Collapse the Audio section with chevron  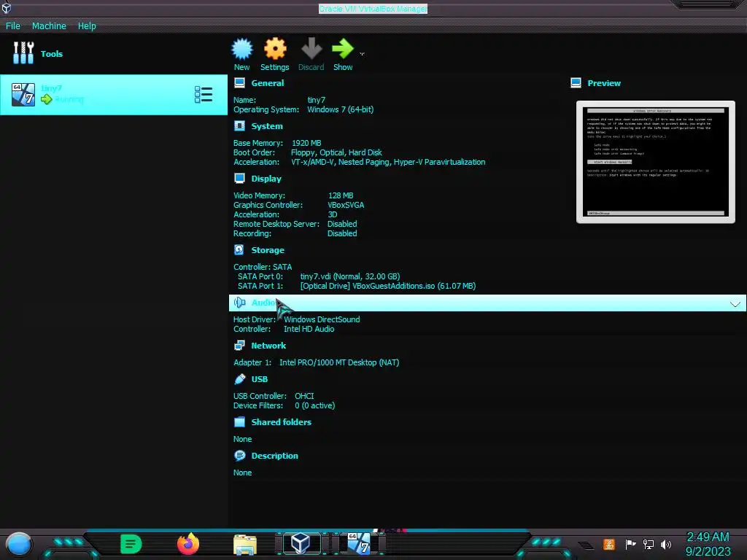735,303
